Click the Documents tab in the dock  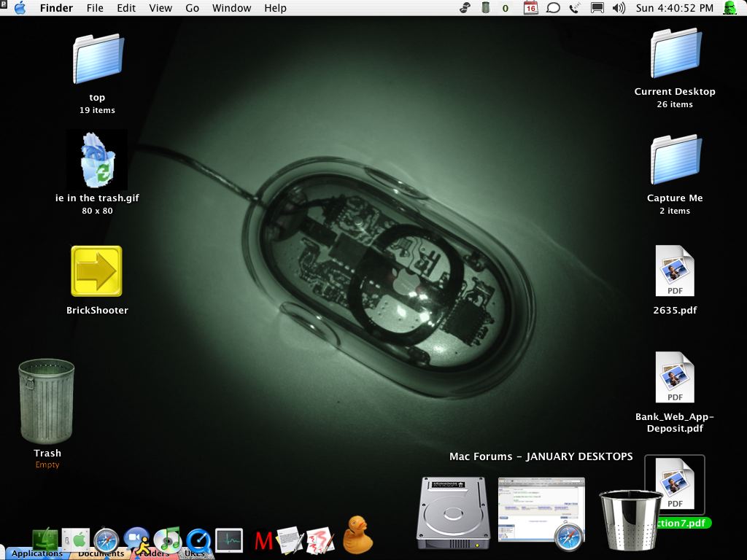tap(101, 553)
